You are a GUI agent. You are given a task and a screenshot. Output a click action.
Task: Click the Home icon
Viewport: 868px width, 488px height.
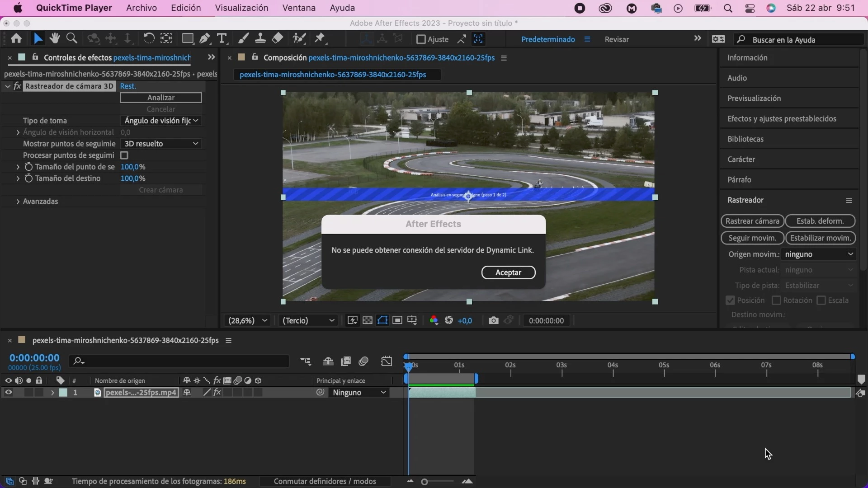click(16, 39)
